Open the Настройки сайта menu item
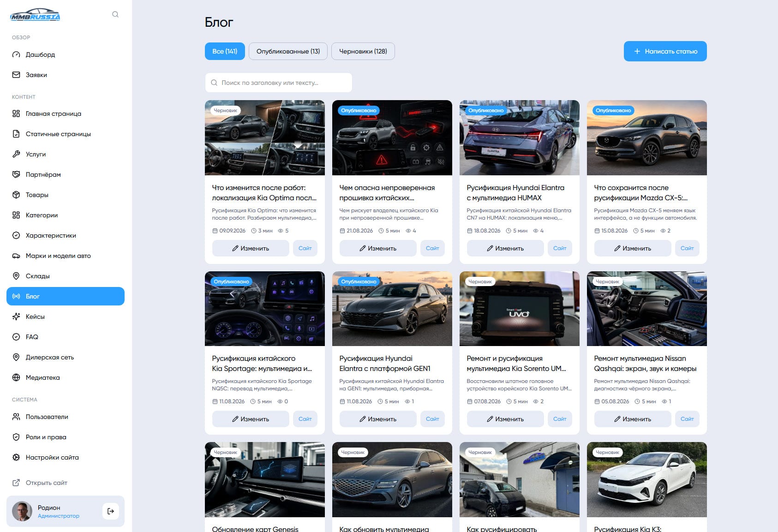Image resolution: width=778 pixels, height=532 pixels. coord(66,457)
